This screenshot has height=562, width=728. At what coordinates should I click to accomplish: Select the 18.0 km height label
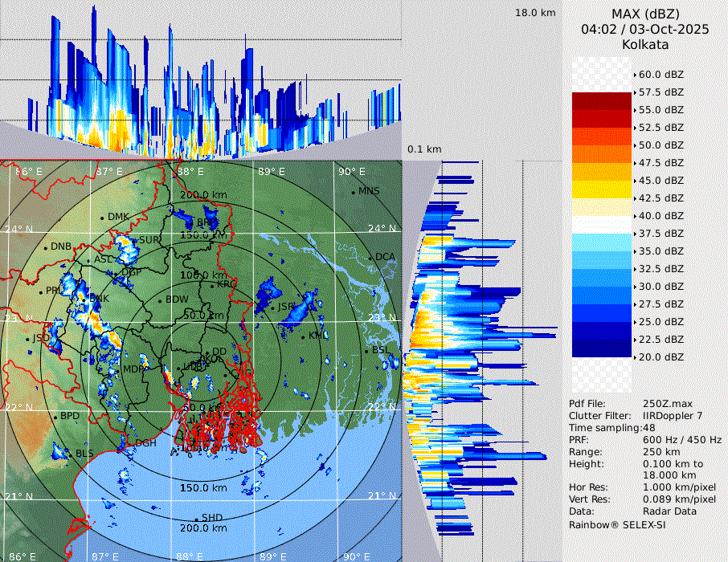click(x=535, y=13)
